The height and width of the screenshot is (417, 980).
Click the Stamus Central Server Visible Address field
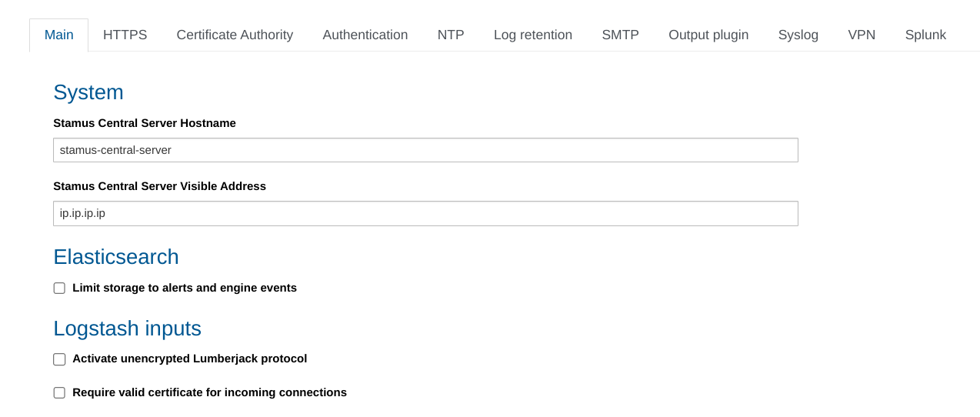click(x=425, y=213)
